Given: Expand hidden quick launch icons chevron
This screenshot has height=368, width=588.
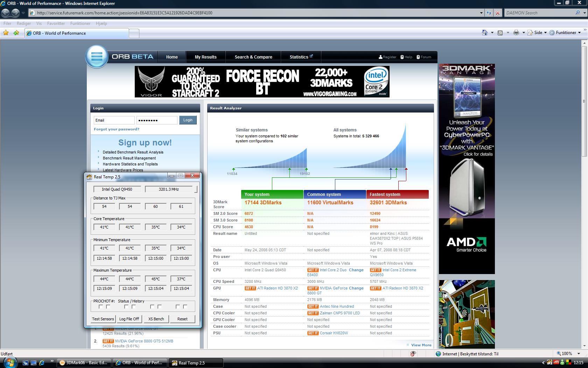Looking at the screenshot, I should click(52, 361).
